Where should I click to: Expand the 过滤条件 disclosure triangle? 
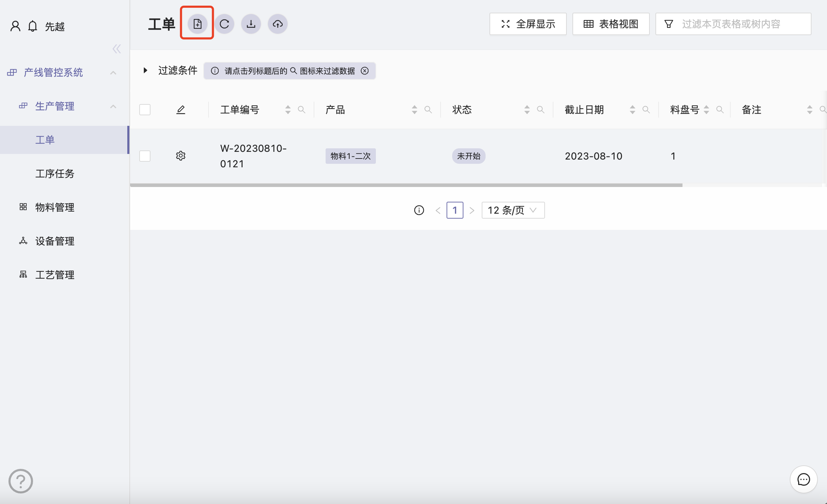pos(145,70)
